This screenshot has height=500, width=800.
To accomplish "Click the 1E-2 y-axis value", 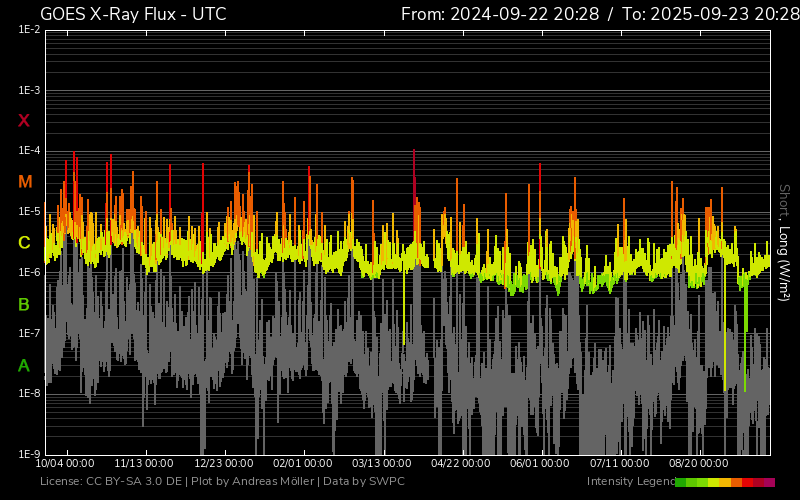I will pyautogui.click(x=29, y=30).
